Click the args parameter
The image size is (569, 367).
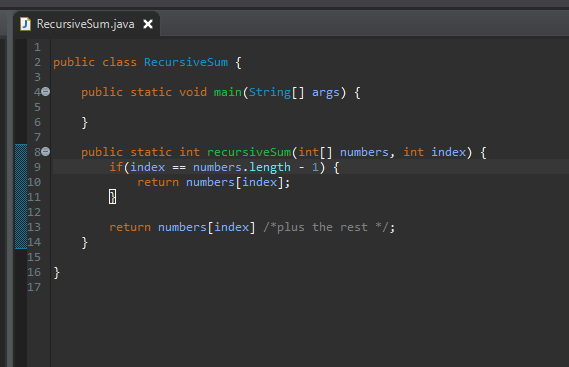326,93
